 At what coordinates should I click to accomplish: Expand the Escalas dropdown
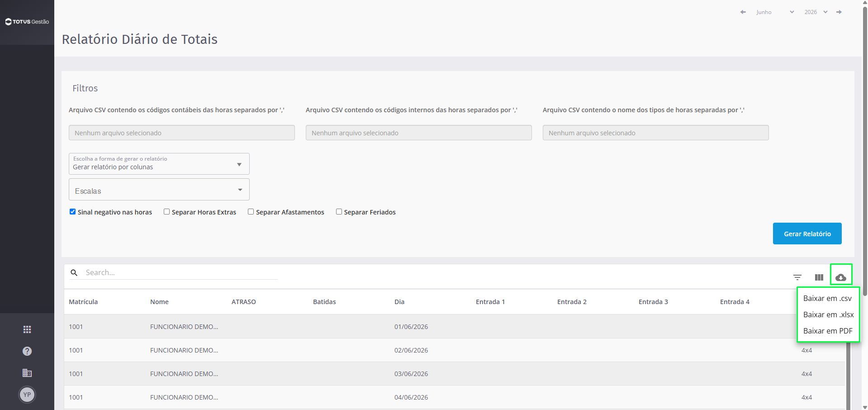tap(159, 190)
